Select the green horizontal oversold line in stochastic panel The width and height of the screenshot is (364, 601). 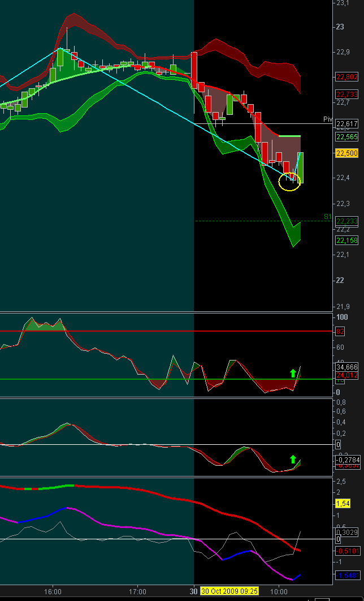point(167,379)
